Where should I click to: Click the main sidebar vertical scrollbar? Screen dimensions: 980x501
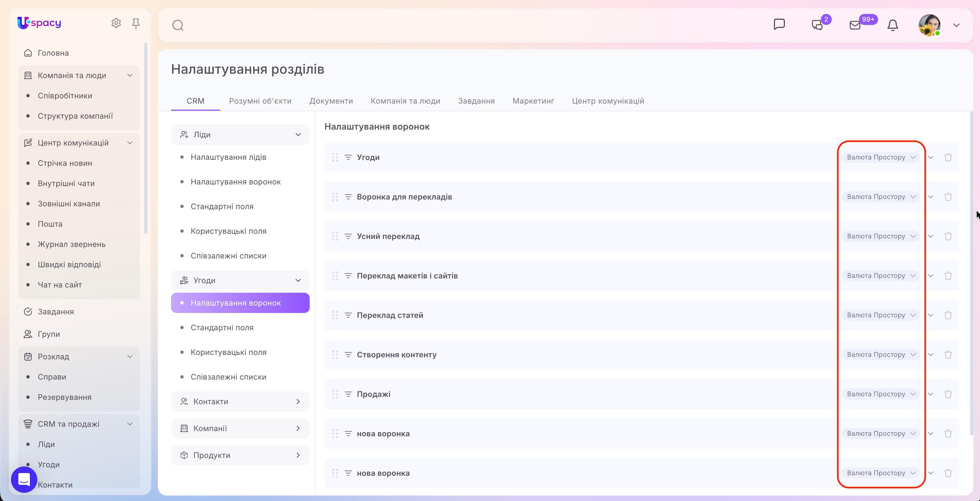pos(146,138)
